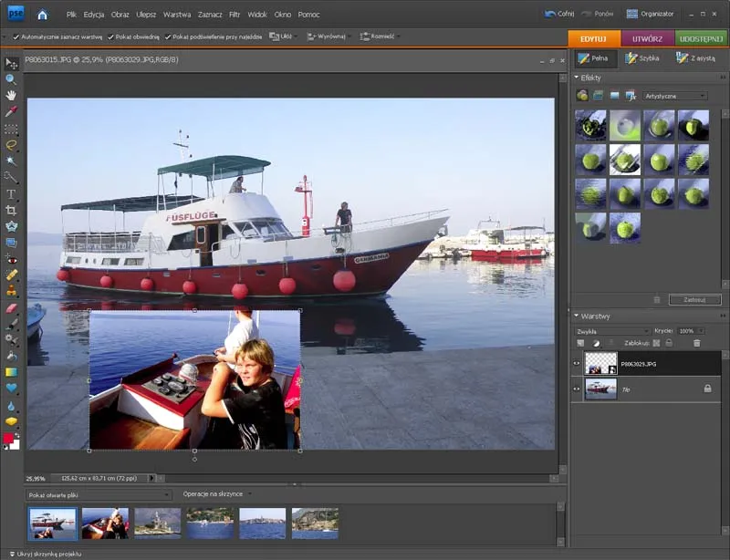Hide the Tło layer via eye icon
Viewport: 730px width, 560px height.
tap(577, 389)
